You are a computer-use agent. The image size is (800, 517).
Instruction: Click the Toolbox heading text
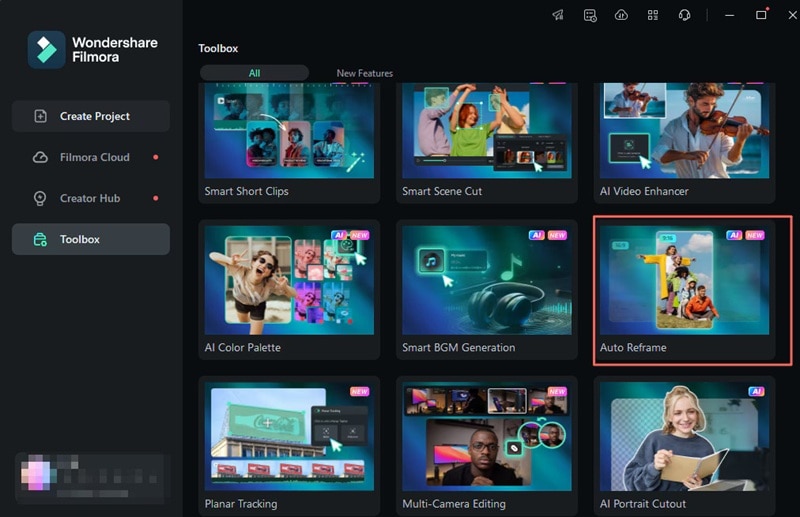(x=218, y=48)
